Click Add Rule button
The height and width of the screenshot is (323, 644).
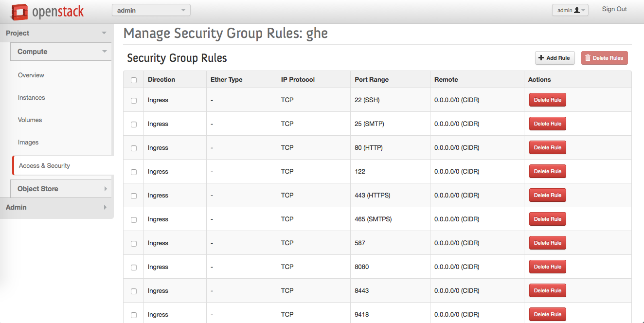555,58
